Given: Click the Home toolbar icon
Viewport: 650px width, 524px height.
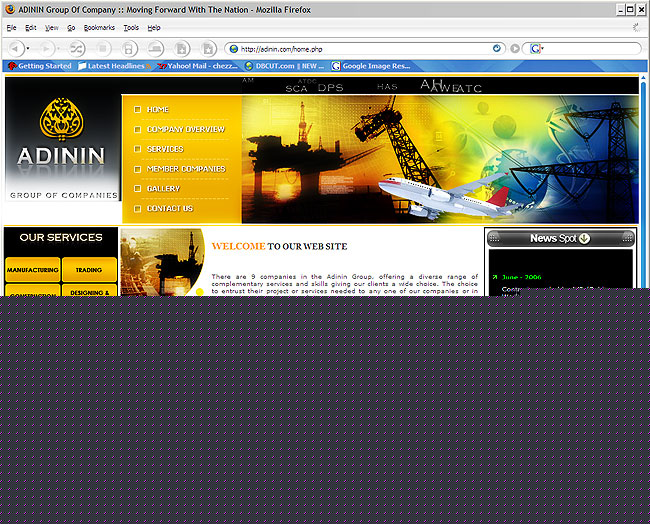Looking at the screenshot, I should pyautogui.click(x=129, y=48).
